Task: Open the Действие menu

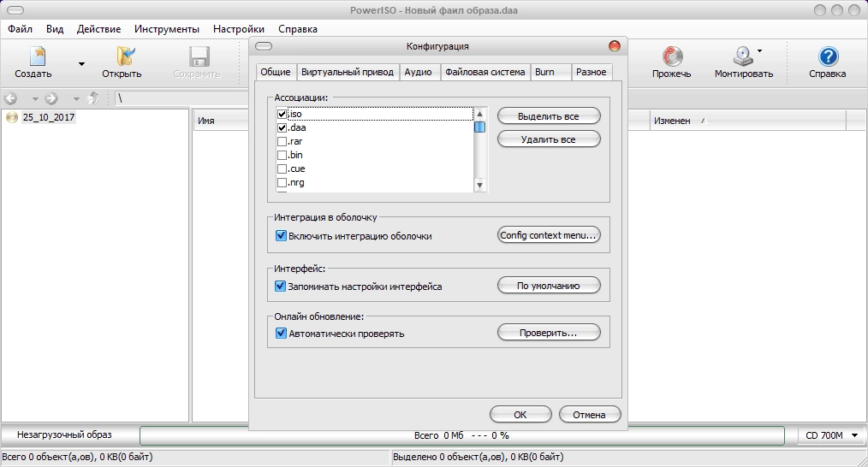Action: pos(99,29)
